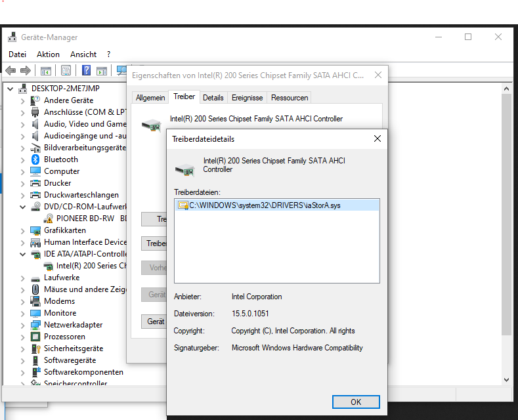The image size is (518, 420).
Task: Expand the Andere Geräte node
Action: tap(22, 100)
